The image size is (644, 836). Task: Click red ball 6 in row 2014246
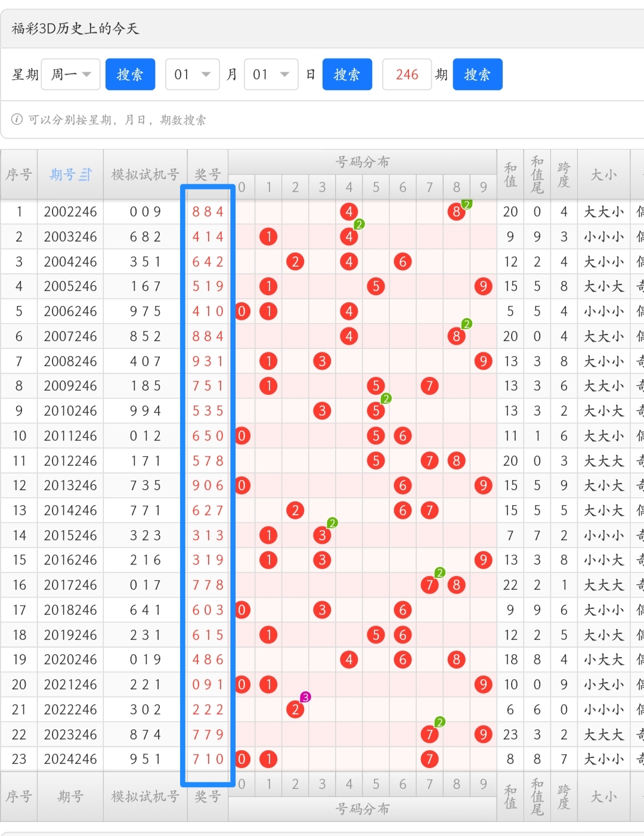402,510
